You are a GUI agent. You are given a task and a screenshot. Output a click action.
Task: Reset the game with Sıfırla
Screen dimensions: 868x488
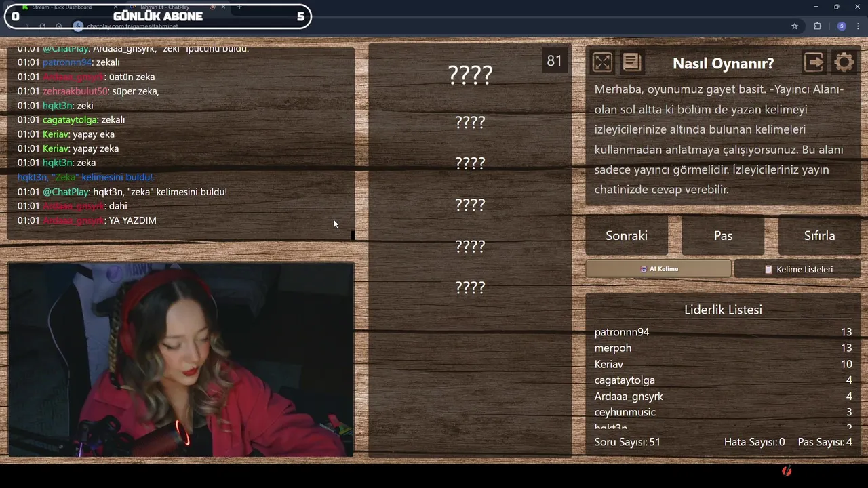point(819,235)
